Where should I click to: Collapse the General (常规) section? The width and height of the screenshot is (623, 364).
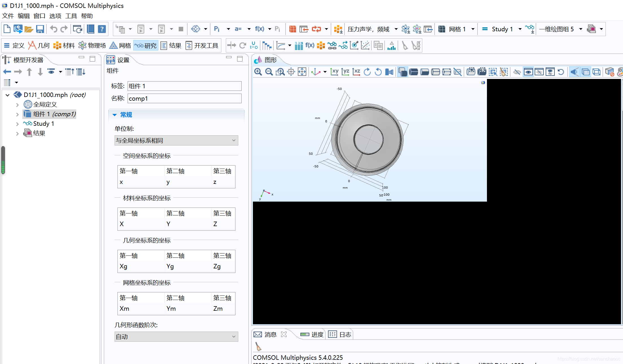coord(115,115)
